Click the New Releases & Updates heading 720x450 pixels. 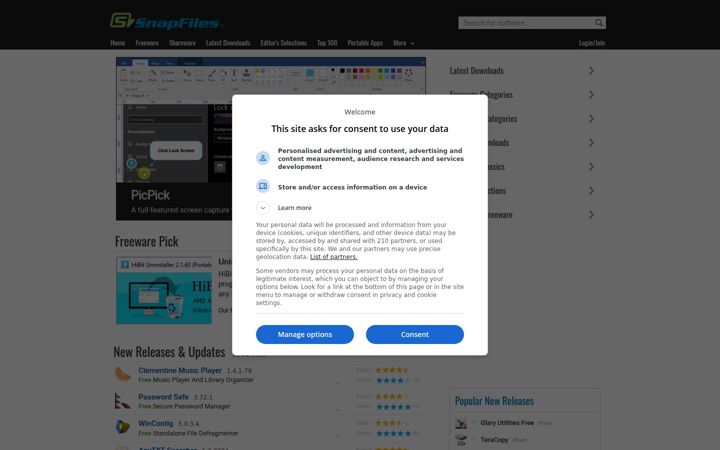click(169, 352)
